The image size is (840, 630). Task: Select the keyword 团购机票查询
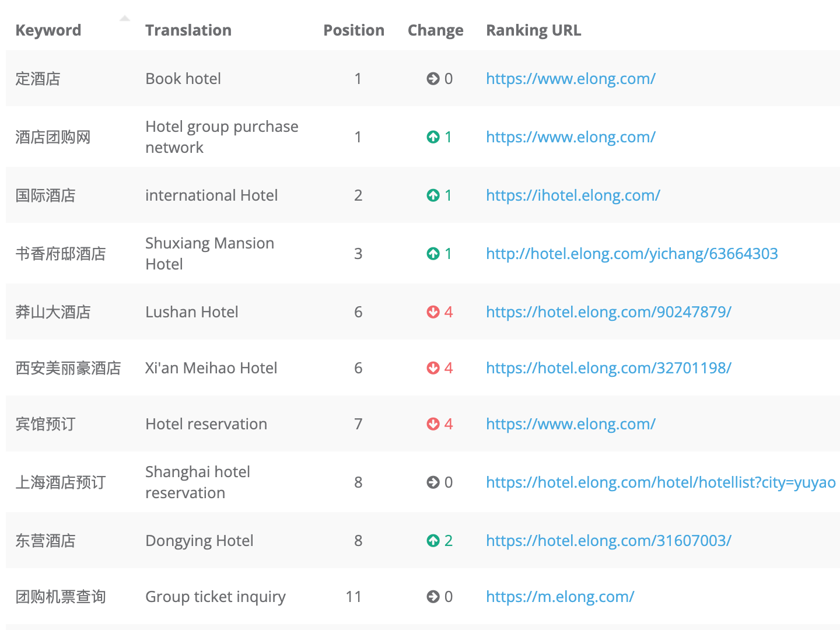tap(61, 597)
